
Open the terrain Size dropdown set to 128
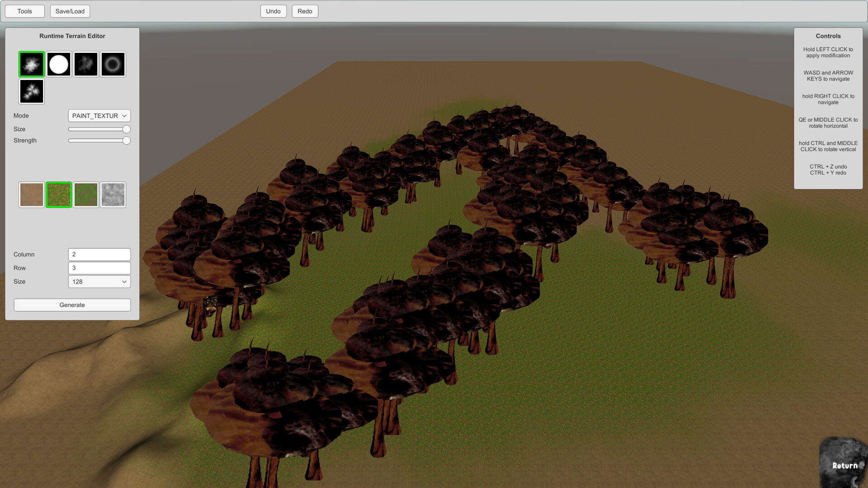click(x=99, y=281)
